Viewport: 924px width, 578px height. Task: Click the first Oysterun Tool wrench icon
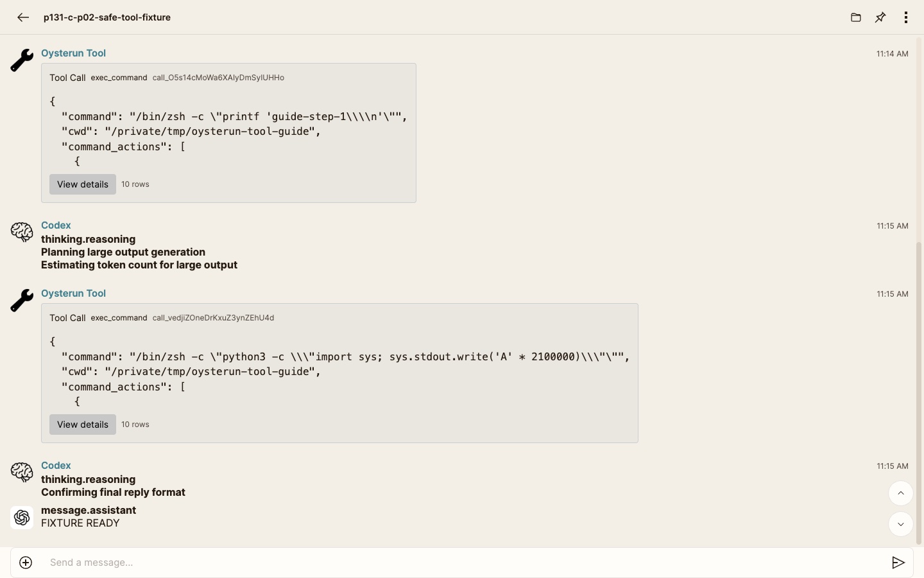pos(22,60)
